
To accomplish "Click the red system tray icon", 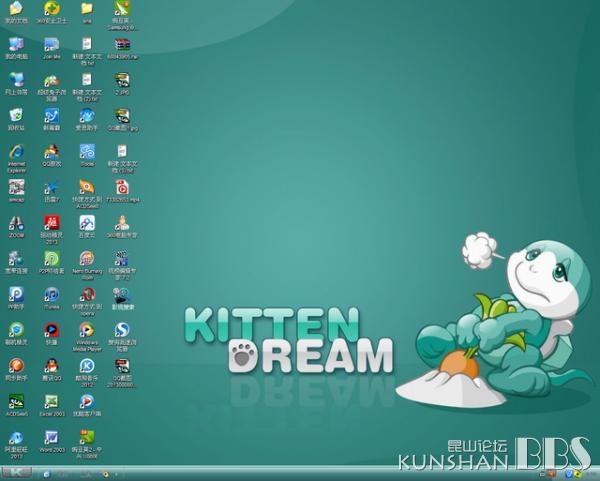I will click(x=551, y=474).
